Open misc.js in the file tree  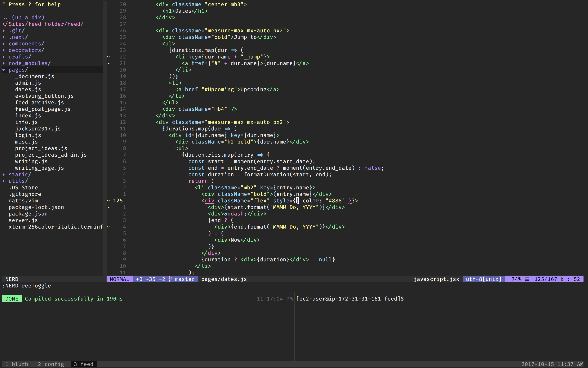coord(27,142)
